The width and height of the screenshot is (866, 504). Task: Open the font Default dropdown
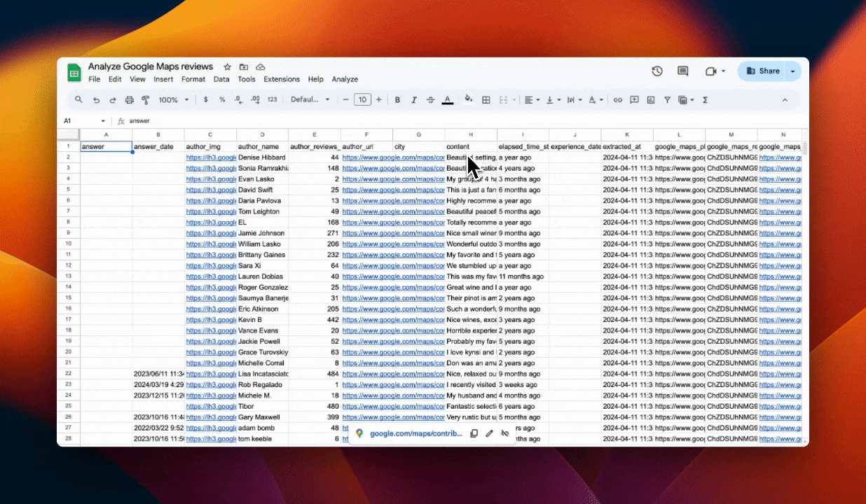(310, 100)
